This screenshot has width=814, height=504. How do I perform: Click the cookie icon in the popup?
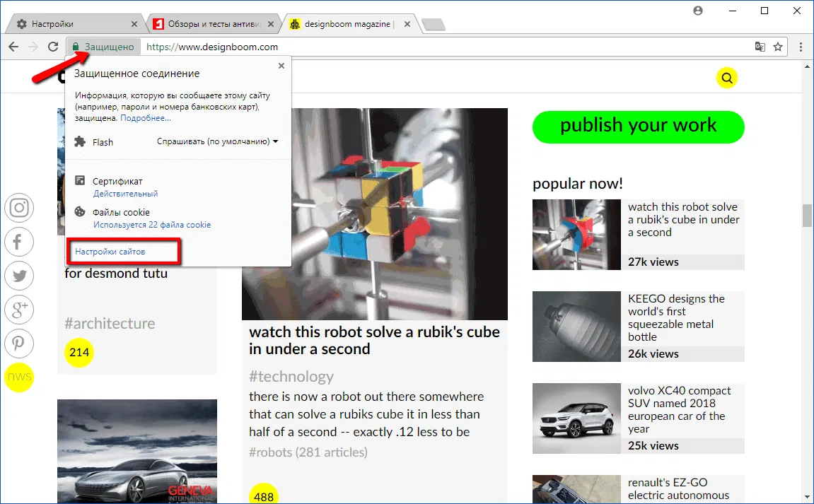80,212
